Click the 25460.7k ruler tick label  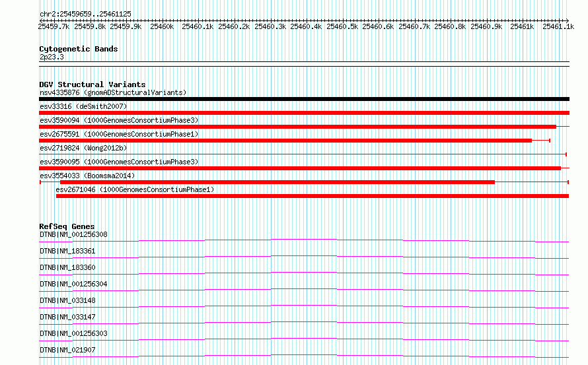click(414, 26)
